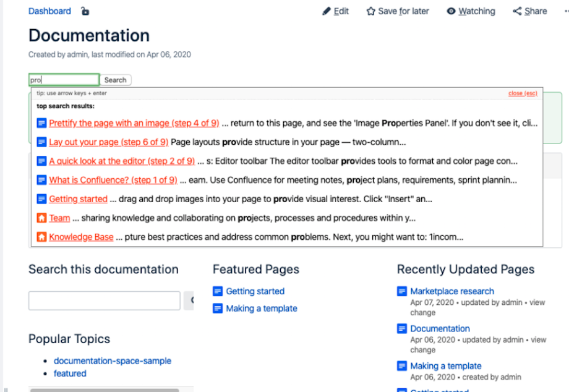Screen dimensions: 569x392
Task: Open the 'featured' popular topic link
Action: 70,373
